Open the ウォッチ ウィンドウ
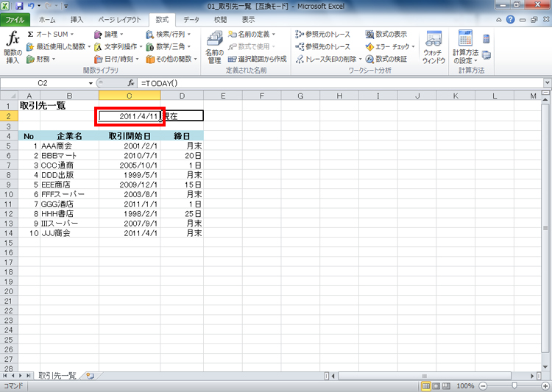 pyautogui.click(x=434, y=48)
